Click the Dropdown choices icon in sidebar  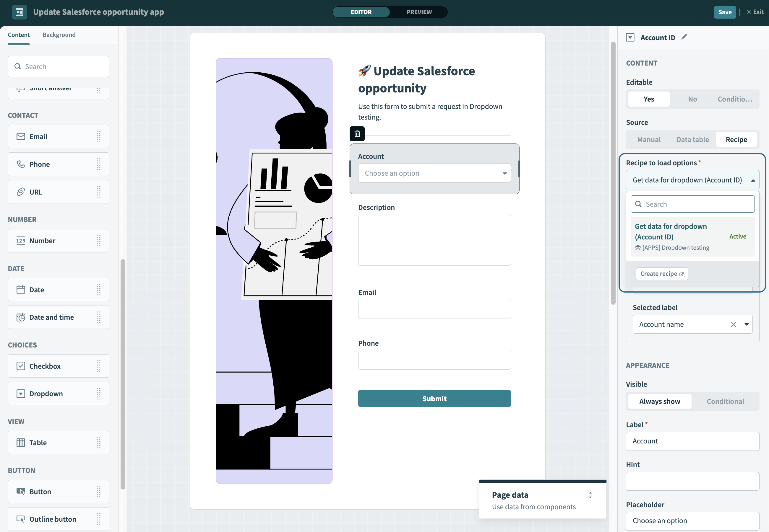(x=20, y=393)
